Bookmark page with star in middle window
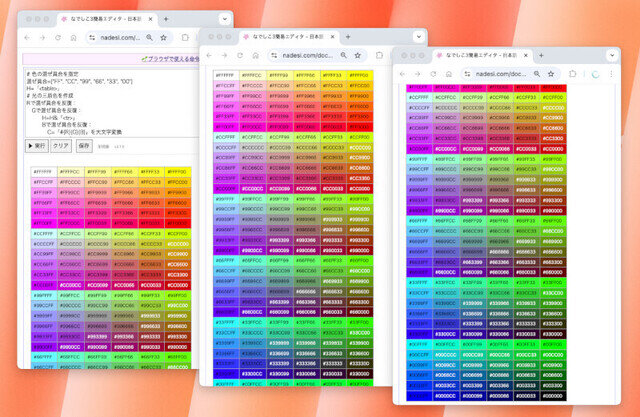 point(358,55)
